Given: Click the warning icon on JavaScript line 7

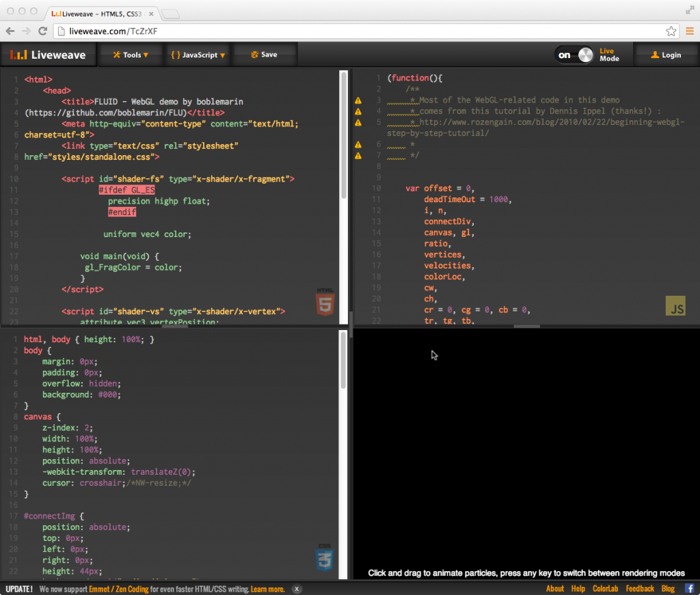Looking at the screenshot, I should (358, 156).
